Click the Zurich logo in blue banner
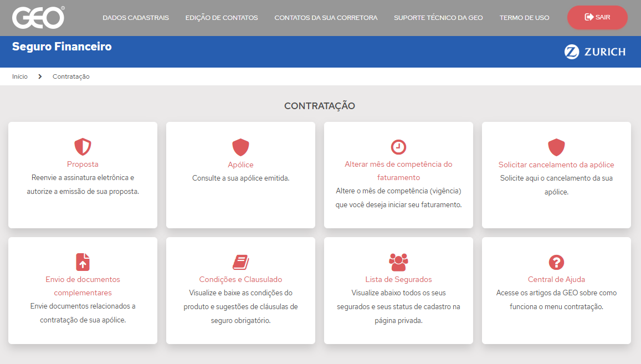The height and width of the screenshot is (364, 641). pos(595,52)
